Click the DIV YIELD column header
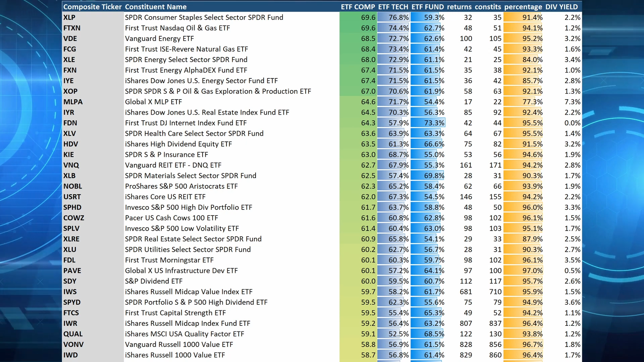This screenshot has width=644, height=362. point(561,7)
